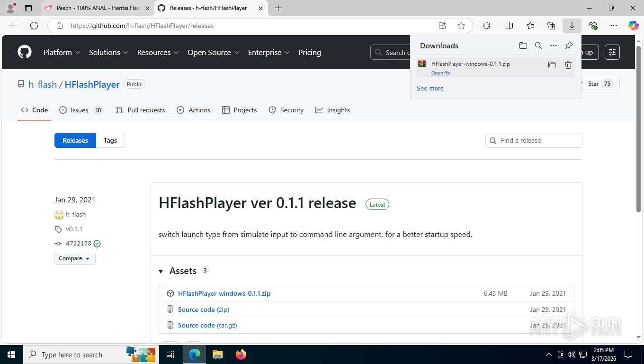The width and height of the screenshot is (644, 364).
Task: Select the Releases toggle button
Action: coord(75,140)
